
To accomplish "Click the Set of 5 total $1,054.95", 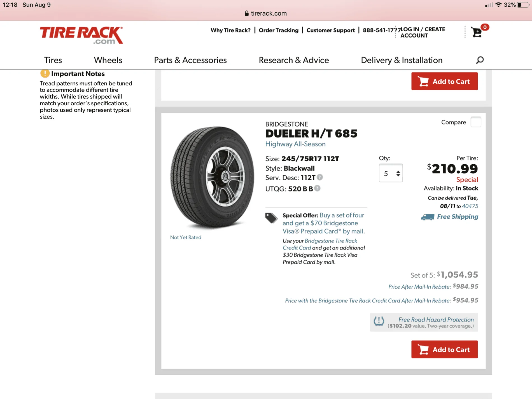I will pyautogui.click(x=444, y=275).
